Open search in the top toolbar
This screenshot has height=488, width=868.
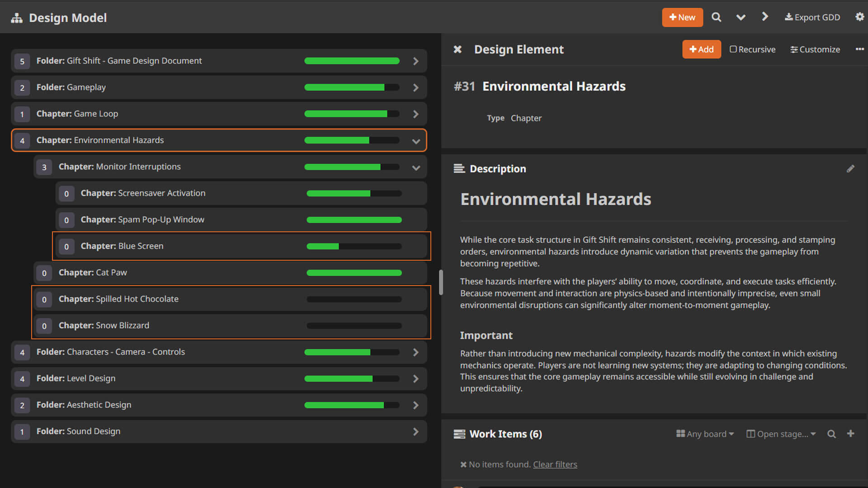[x=716, y=17]
